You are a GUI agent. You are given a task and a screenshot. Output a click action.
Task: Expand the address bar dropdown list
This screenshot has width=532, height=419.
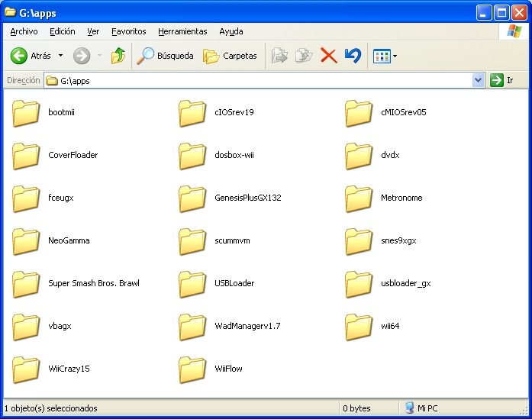[x=479, y=80]
